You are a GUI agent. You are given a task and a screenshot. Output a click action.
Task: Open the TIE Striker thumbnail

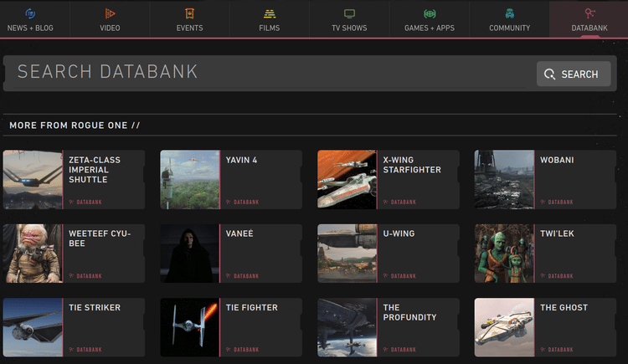33,327
